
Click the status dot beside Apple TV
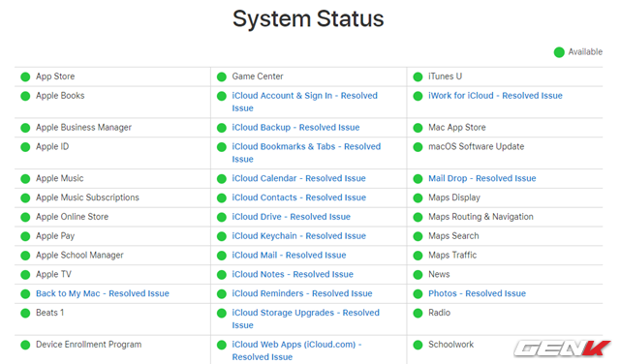tap(25, 275)
